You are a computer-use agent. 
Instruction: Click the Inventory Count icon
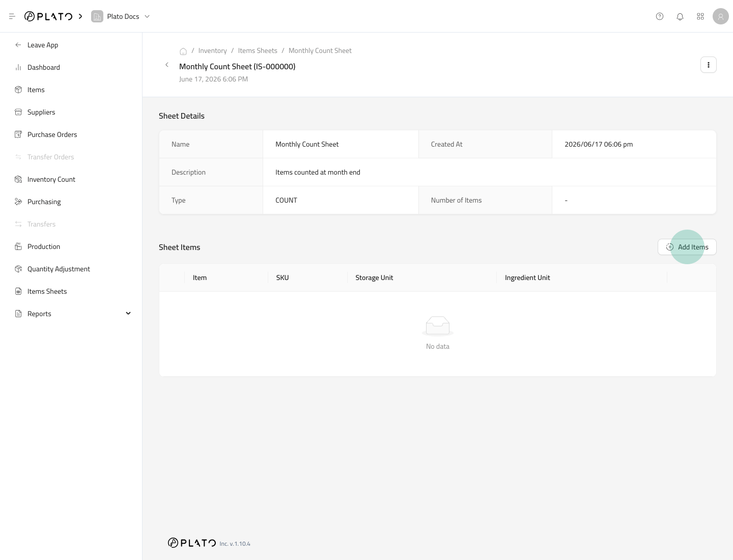coord(18,179)
